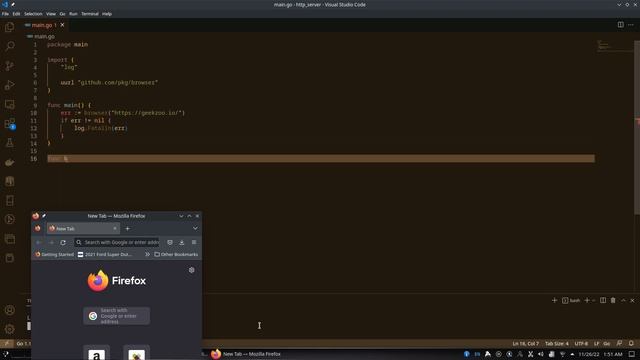This screenshot has height=360, width=640.
Task: Open the 2021 Ford Super Dut... bookmark
Action: pyautogui.click(x=105, y=254)
